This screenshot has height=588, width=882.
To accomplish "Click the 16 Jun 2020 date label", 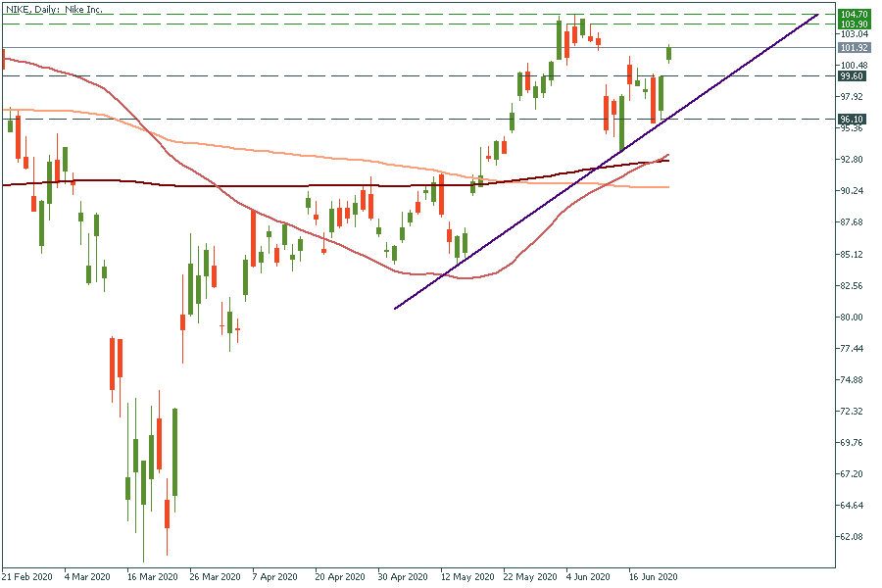I will (x=652, y=577).
